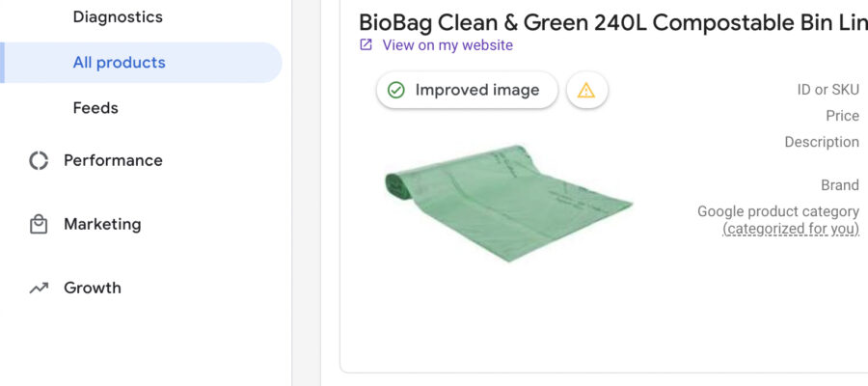
Task: Go to the Feeds page
Action: pos(95,108)
